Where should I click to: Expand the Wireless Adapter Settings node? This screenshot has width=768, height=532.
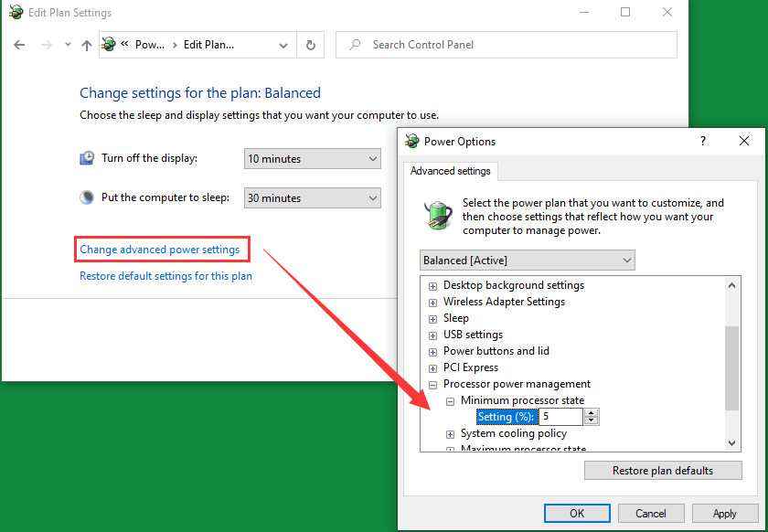pos(433,303)
